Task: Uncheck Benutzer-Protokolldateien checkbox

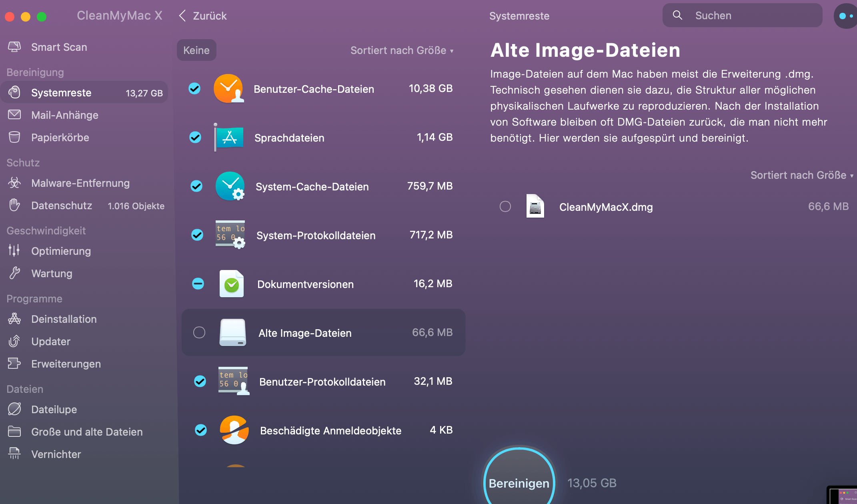Action: [x=200, y=381]
